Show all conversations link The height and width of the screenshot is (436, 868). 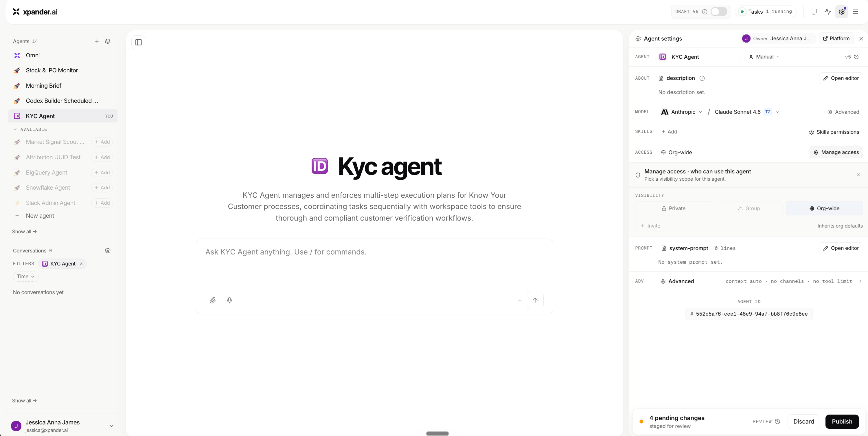24,401
